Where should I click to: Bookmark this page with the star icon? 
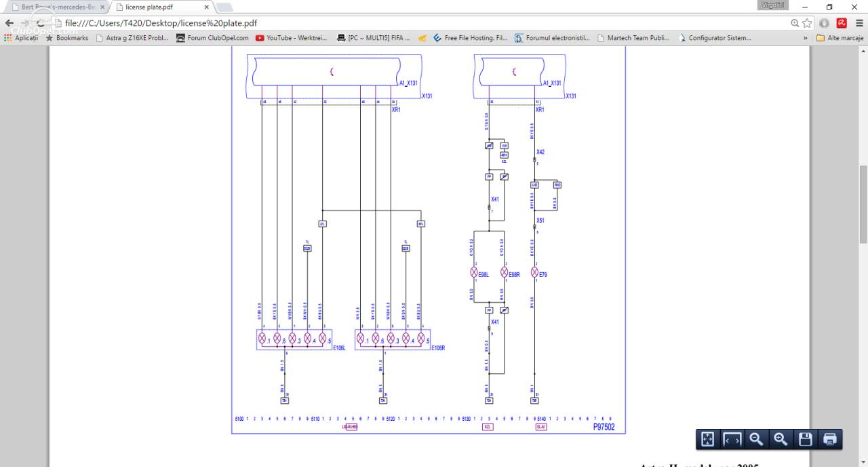coord(807,23)
